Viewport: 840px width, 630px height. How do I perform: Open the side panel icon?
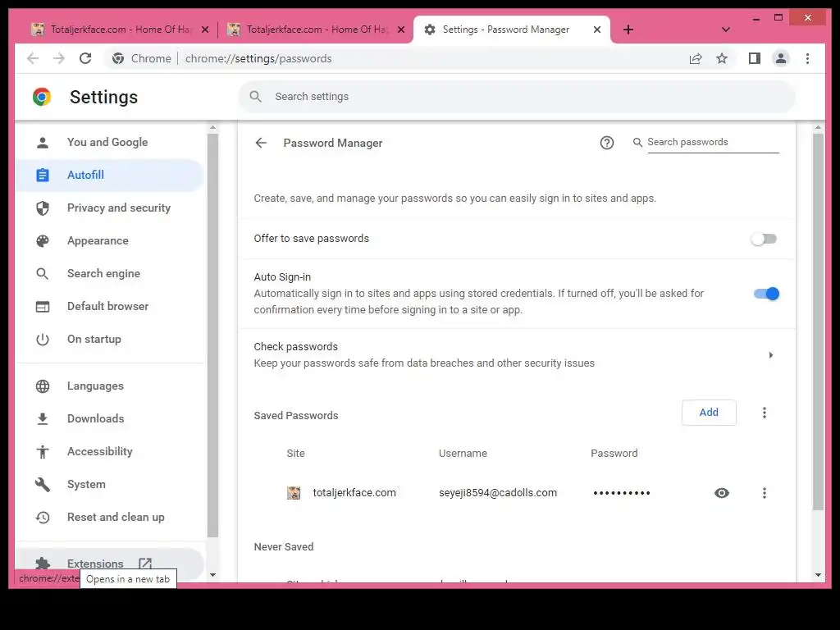[x=755, y=58]
